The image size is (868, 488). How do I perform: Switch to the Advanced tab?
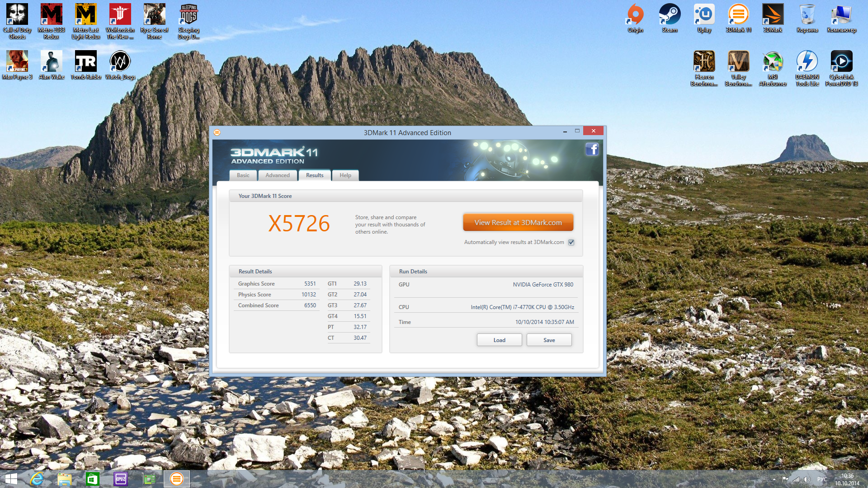pos(277,175)
